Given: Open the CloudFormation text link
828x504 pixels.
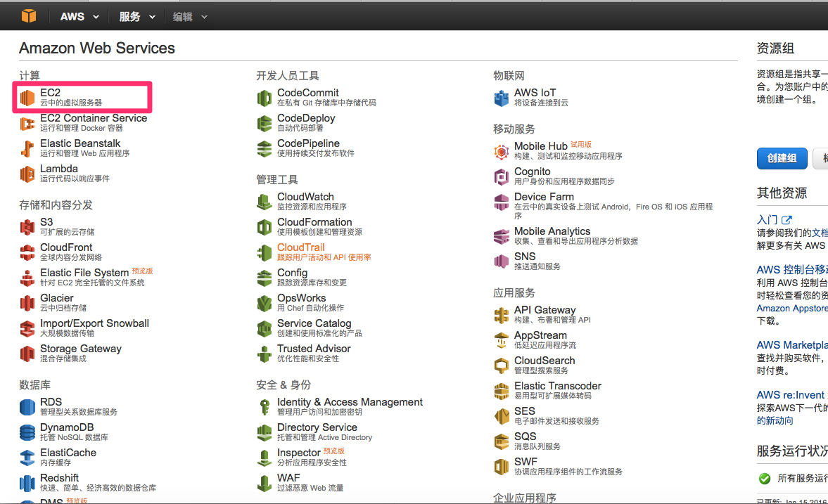Looking at the screenshot, I should 314,222.
